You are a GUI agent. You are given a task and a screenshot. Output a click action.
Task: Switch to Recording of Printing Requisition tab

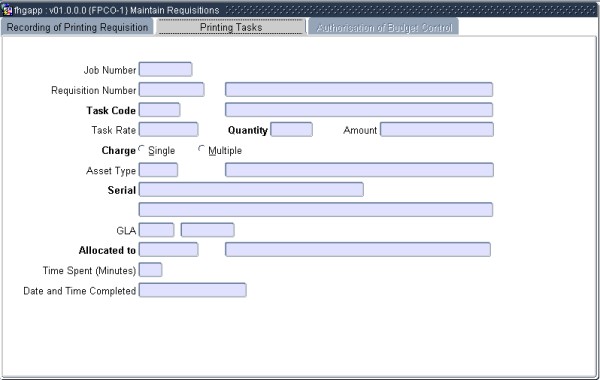(x=77, y=27)
